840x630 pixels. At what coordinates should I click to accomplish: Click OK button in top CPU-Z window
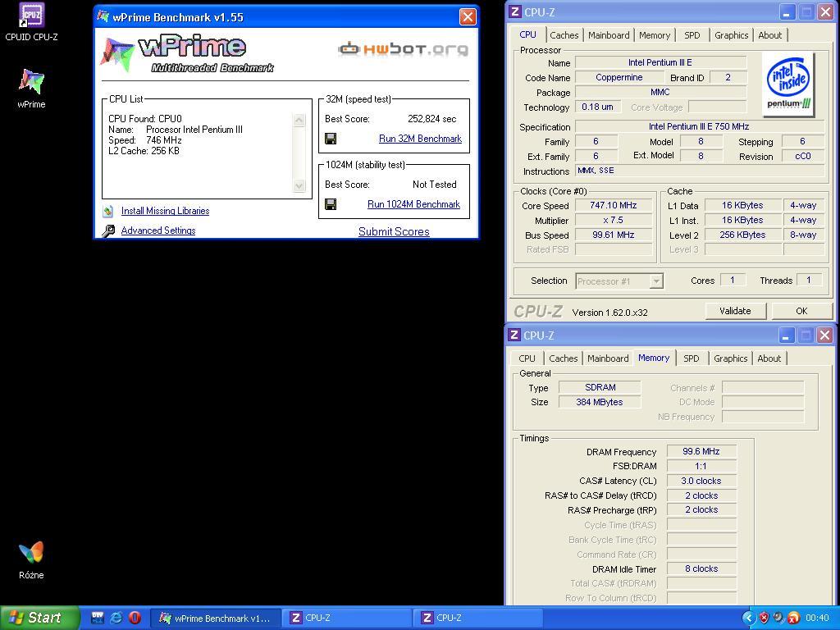pos(801,311)
